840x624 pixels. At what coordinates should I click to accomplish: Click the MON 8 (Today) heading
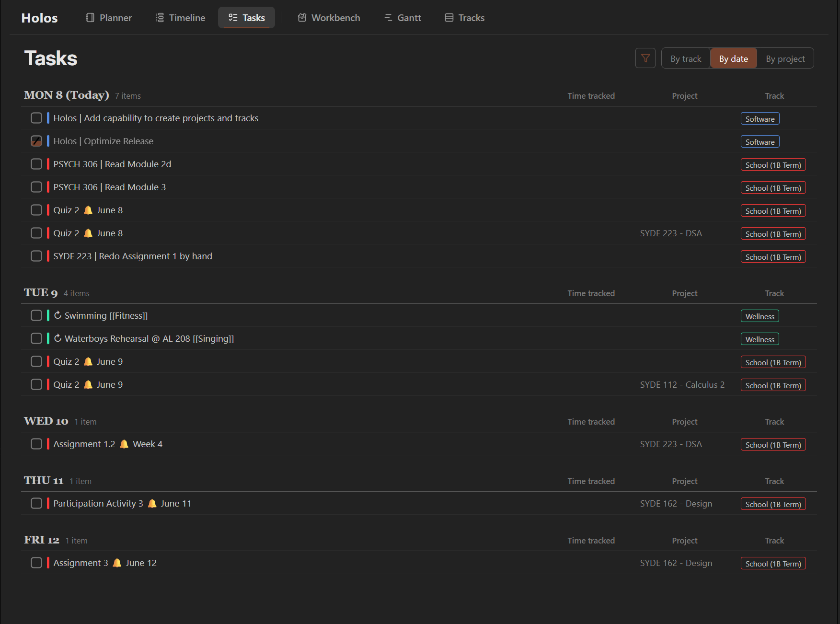(67, 95)
